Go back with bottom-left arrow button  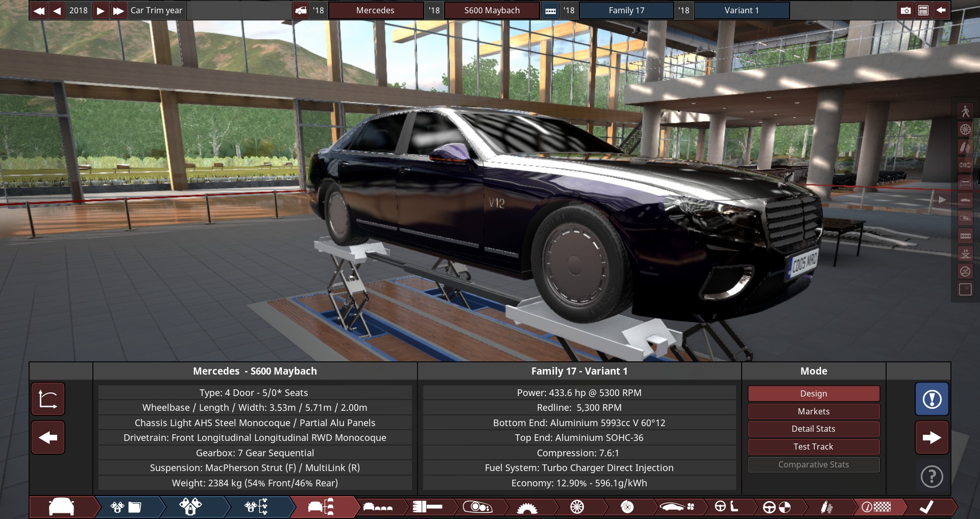pos(48,437)
